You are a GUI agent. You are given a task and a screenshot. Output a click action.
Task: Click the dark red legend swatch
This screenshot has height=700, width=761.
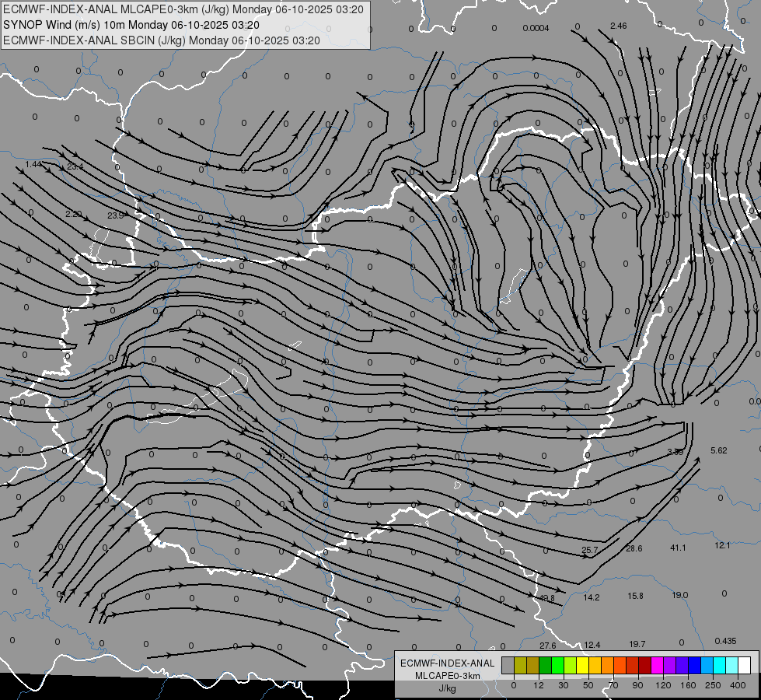pyautogui.click(x=644, y=665)
